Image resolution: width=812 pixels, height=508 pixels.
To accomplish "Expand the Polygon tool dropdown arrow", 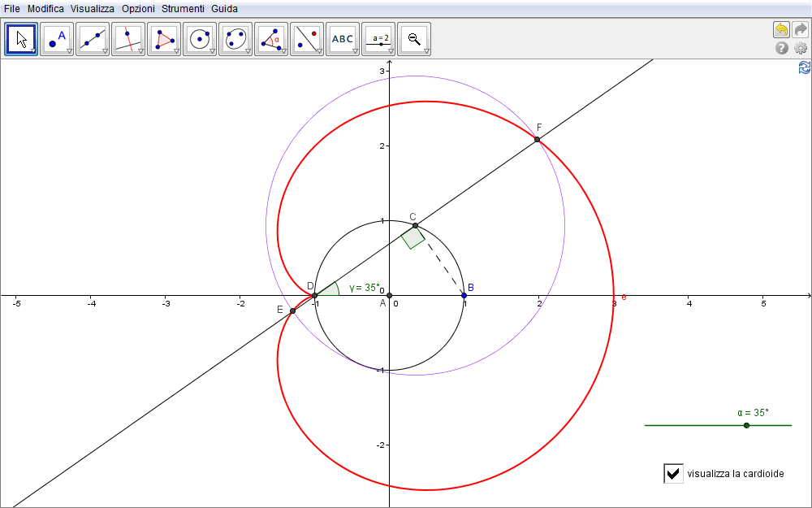I will (176, 51).
